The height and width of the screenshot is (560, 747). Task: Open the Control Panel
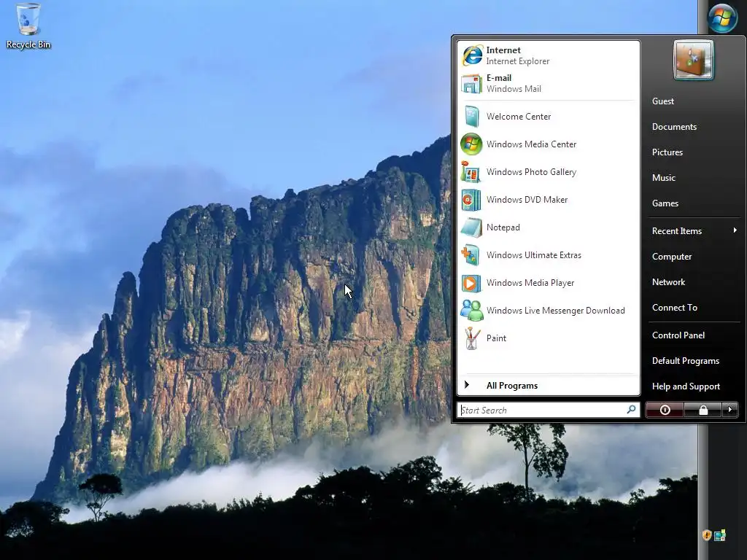[x=678, y=335]
